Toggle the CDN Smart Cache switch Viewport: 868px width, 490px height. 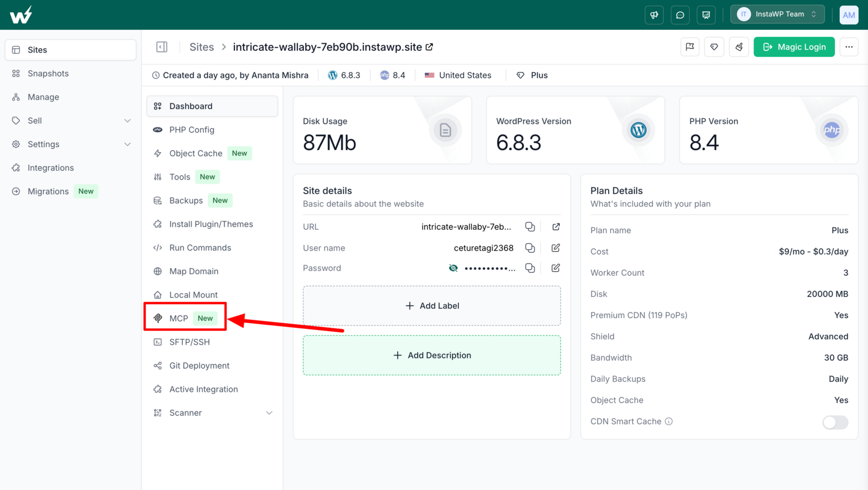coord(835,422)
